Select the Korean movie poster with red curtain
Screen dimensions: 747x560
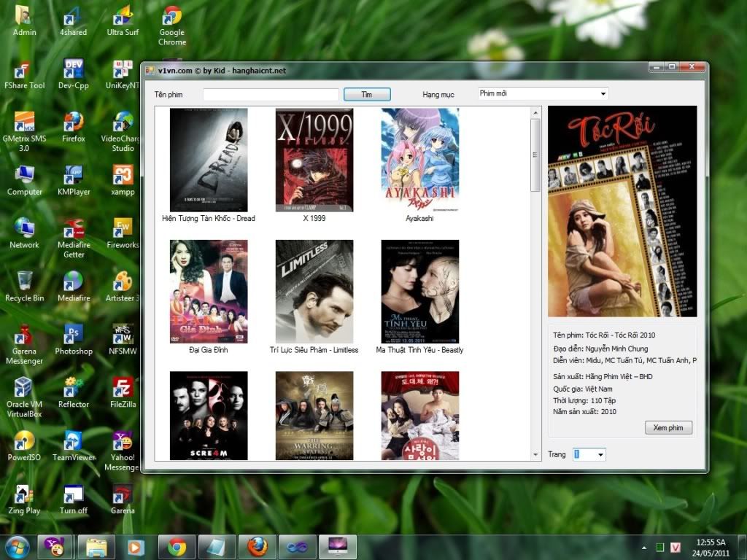pyautogui.click(x=419, y=416)
